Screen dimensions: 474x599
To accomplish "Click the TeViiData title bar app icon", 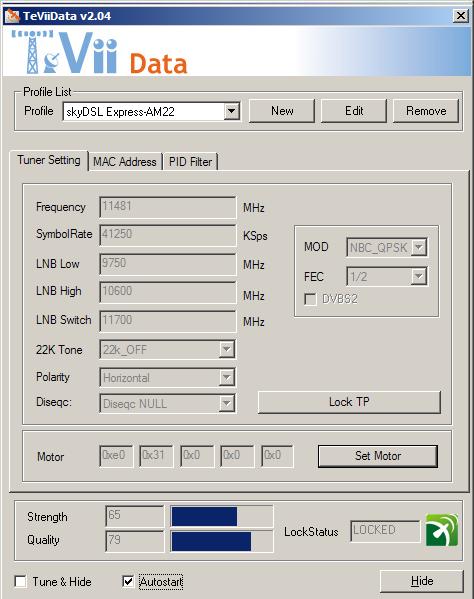I will 12,16.
